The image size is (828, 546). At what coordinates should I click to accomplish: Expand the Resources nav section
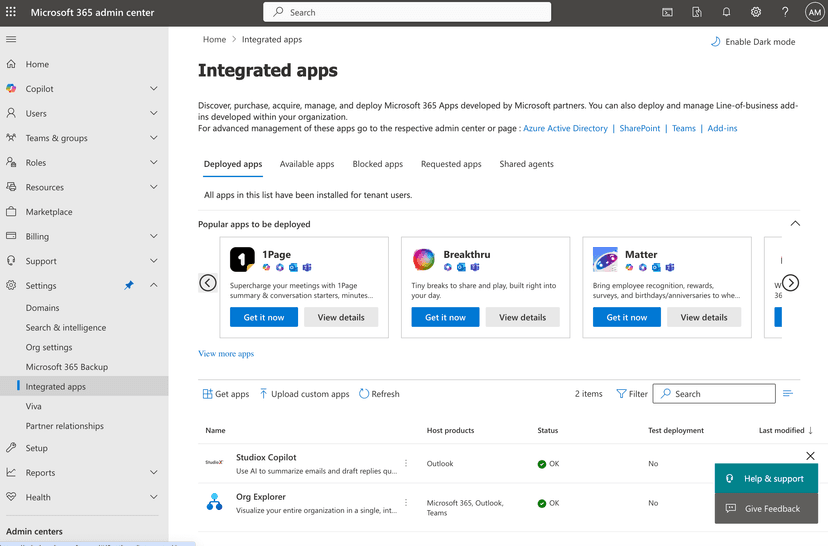154,187
